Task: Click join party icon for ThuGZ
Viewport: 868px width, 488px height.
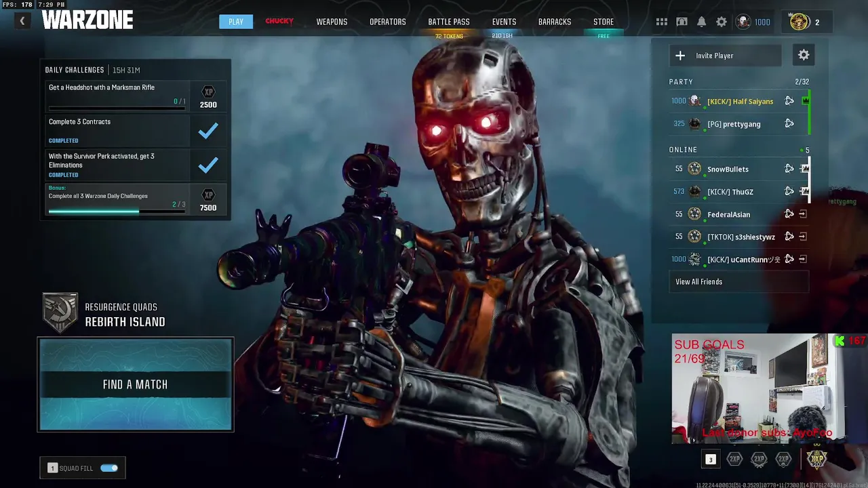Action: point(804,192)
